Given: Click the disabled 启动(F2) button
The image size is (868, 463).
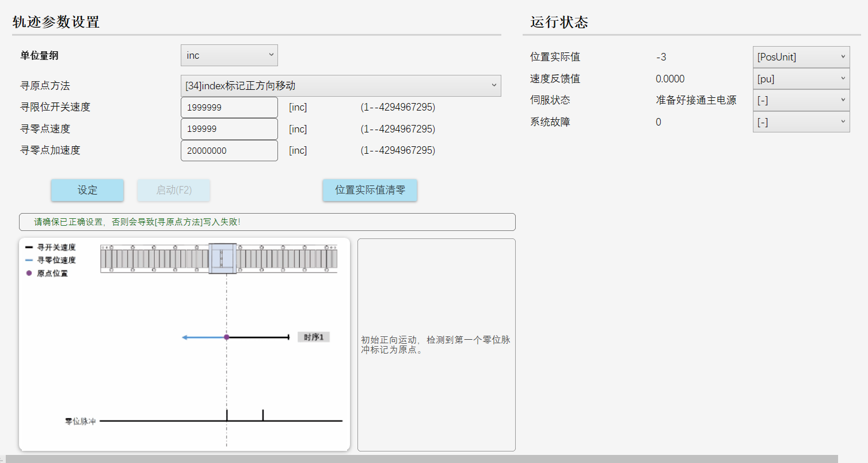Looking at the screenshot, I should click(173, 190).
